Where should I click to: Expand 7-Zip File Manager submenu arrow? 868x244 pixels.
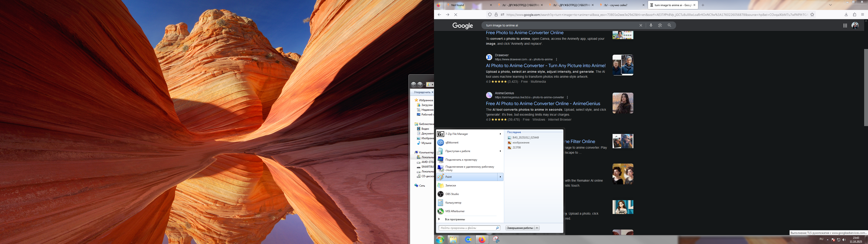(500, 134)
